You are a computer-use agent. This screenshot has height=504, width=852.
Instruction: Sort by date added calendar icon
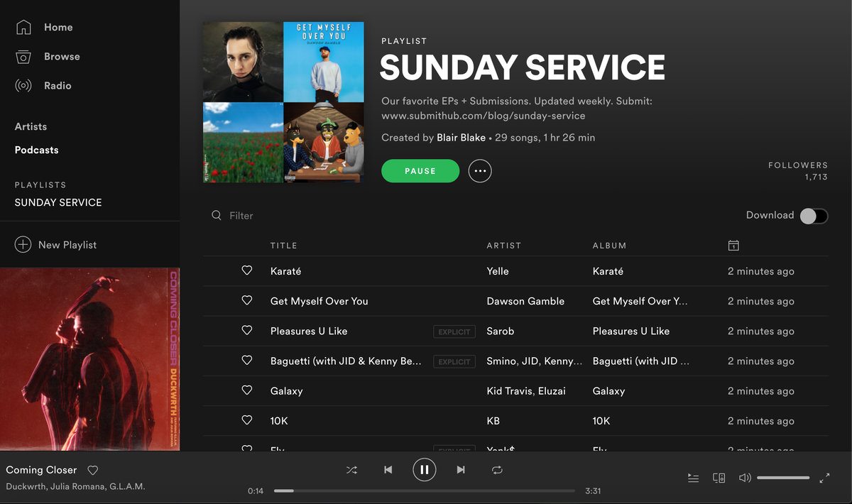733,245
